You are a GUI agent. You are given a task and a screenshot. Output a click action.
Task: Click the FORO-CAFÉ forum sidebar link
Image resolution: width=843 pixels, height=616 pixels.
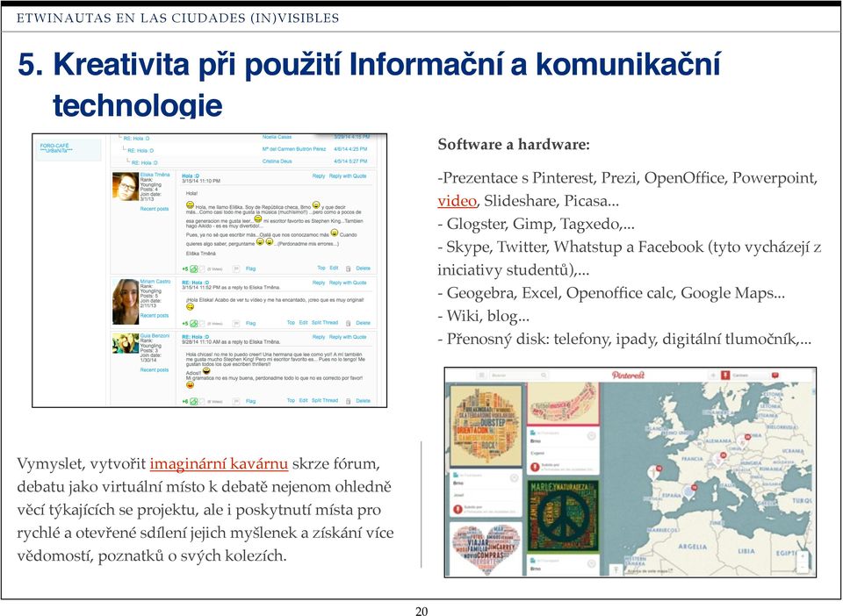pos(56,148)
